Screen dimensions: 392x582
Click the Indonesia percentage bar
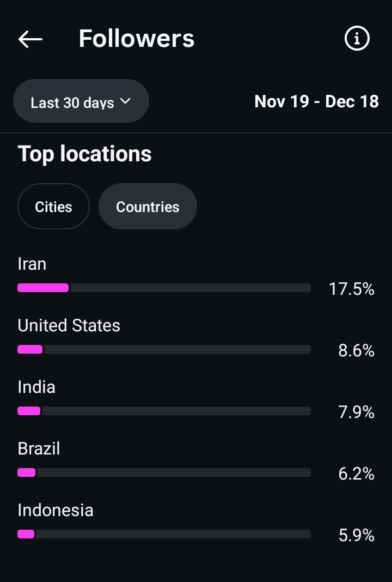click(x=164, y=534)
